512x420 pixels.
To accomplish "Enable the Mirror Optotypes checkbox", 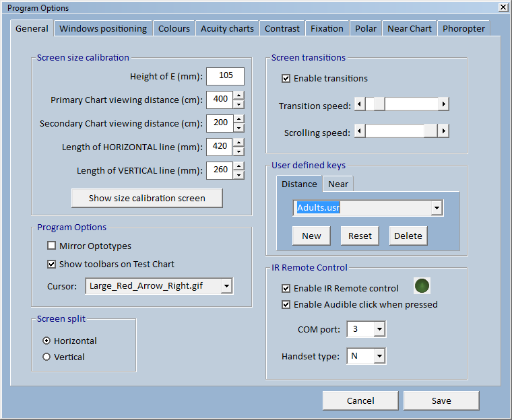I will click(52, 246).
